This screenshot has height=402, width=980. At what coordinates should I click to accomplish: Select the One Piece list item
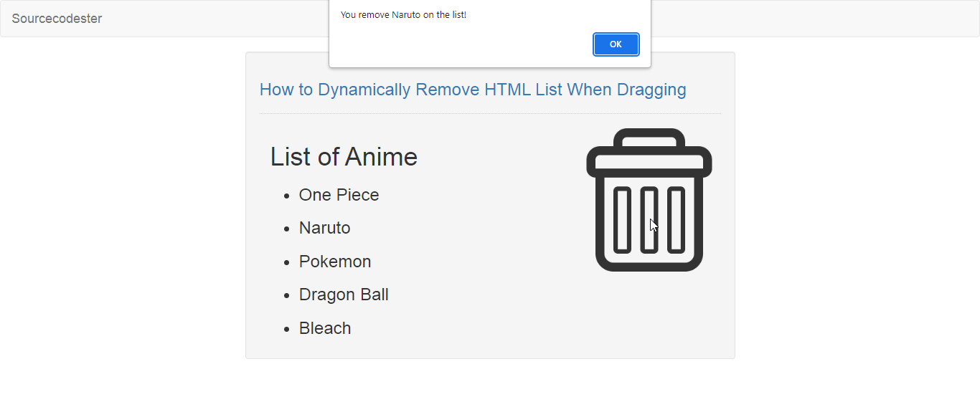tap(339, 195)
